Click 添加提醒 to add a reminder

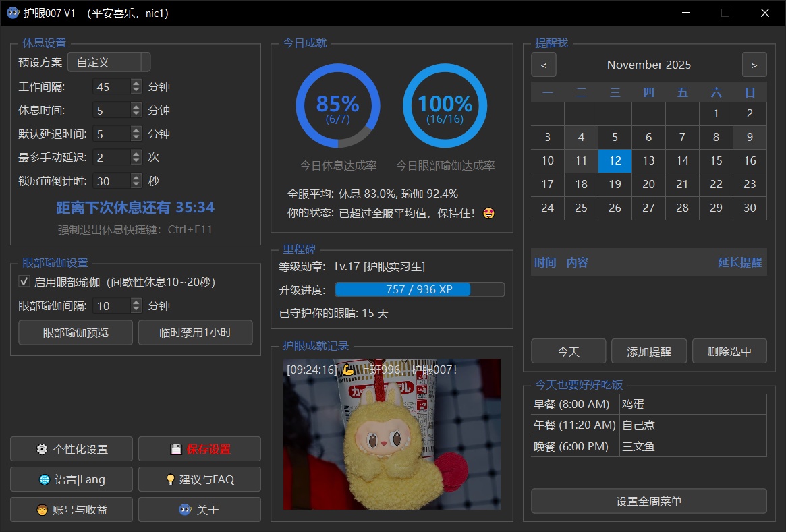(x=649, y=351)
